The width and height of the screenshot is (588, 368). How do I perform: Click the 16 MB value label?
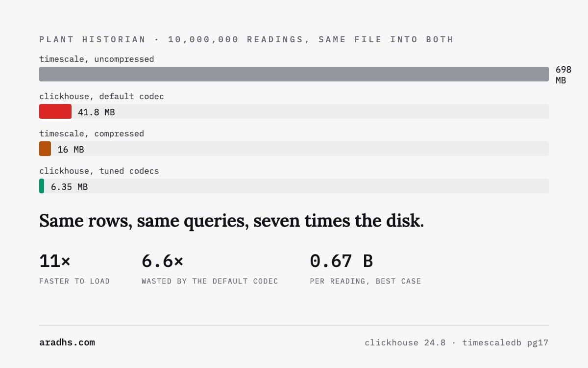(71, 149)
